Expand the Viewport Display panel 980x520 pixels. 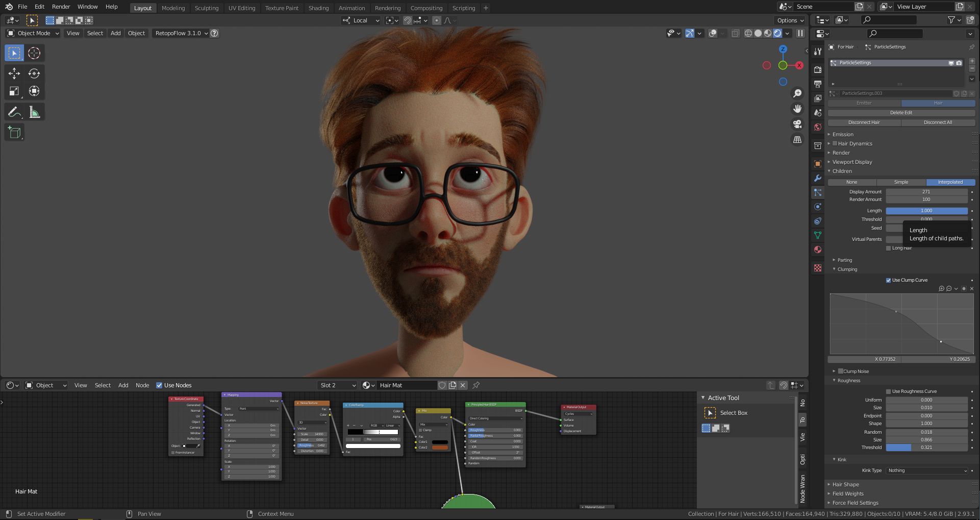click(x=852, y=162)
